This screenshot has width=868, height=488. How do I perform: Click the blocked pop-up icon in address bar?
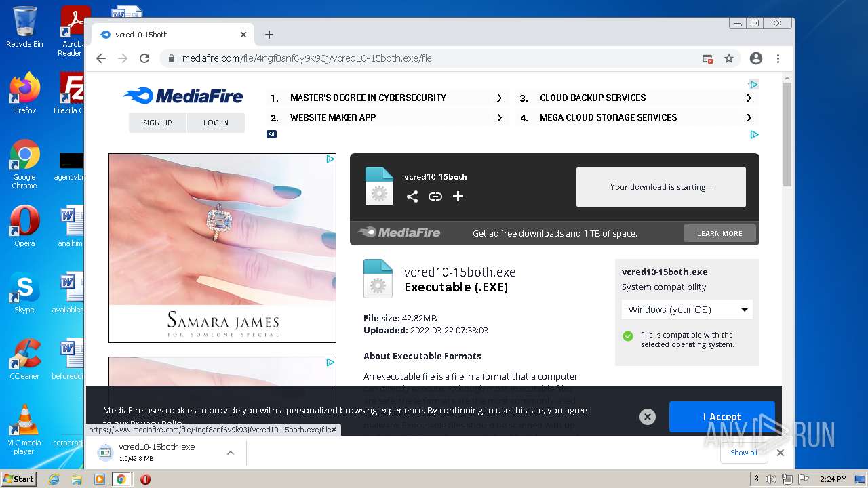pyautogui.click(x=707, y=59)
